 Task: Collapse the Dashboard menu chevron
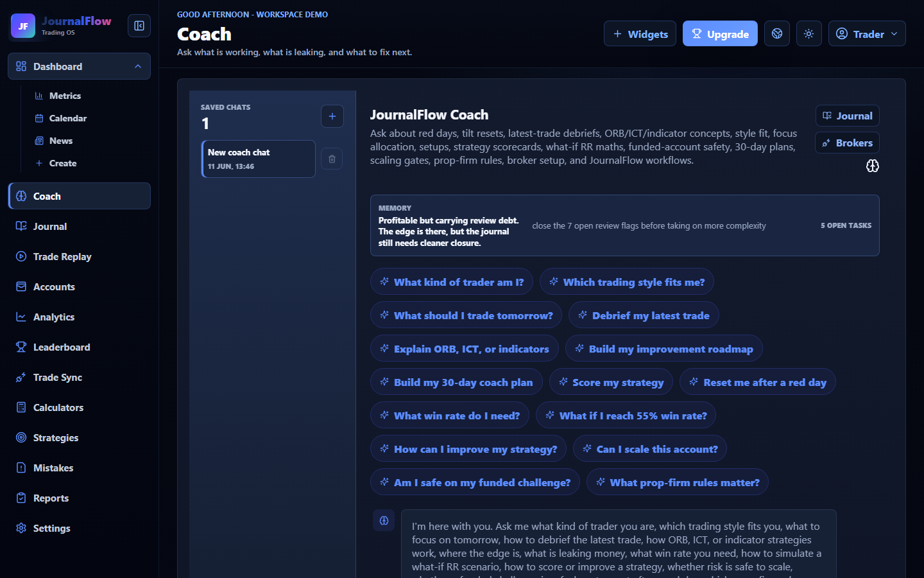point(138,66)
